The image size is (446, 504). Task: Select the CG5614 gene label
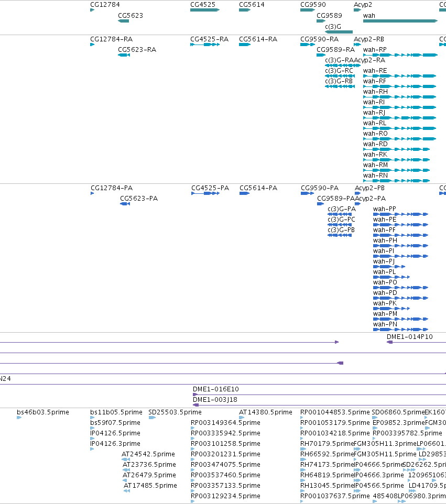click(x=252, y=5)
